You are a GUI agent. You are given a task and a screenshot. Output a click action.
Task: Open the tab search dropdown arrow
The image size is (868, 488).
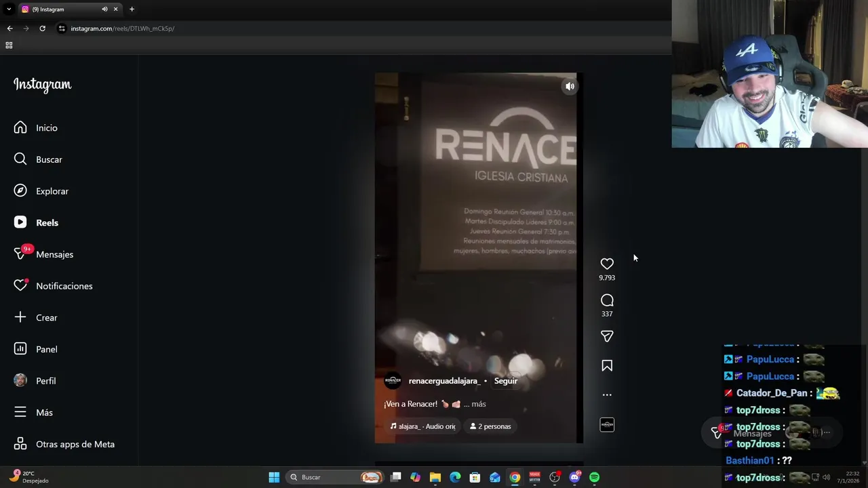coord(9,9)
